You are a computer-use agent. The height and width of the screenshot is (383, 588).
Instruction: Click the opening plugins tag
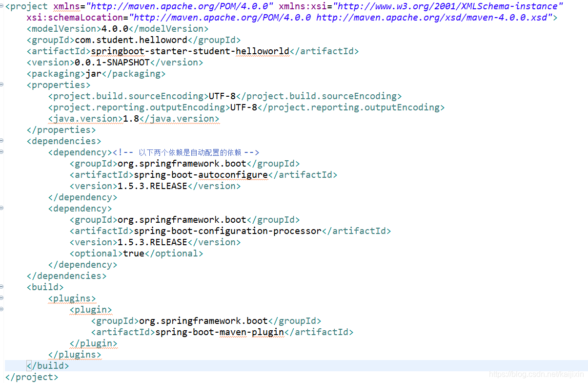(x=72, y=298)
